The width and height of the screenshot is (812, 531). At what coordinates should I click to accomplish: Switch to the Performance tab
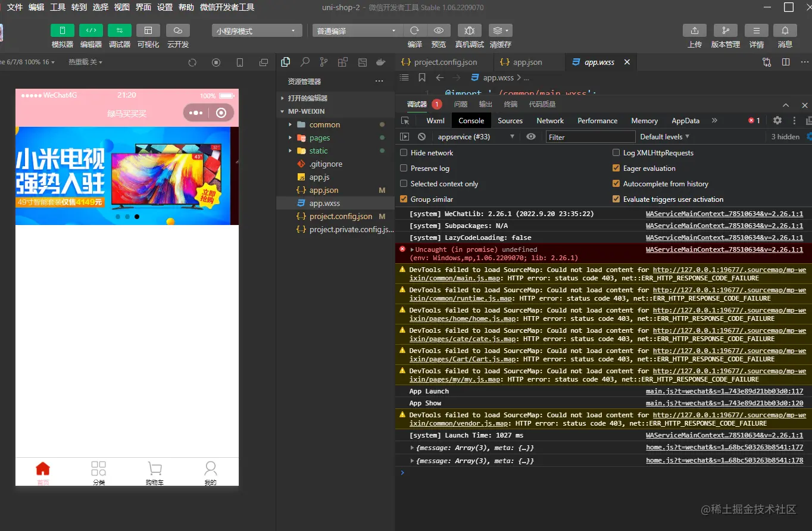[597, 121]
